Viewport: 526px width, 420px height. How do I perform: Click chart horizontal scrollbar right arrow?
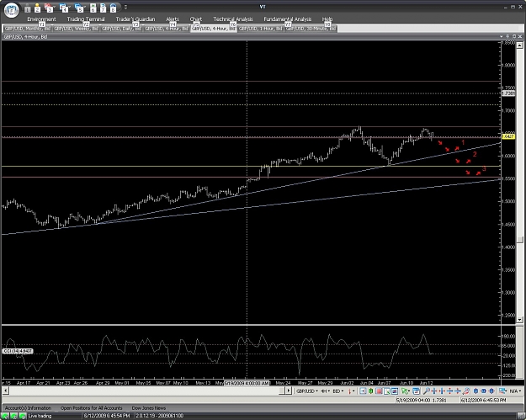[288, 391]
